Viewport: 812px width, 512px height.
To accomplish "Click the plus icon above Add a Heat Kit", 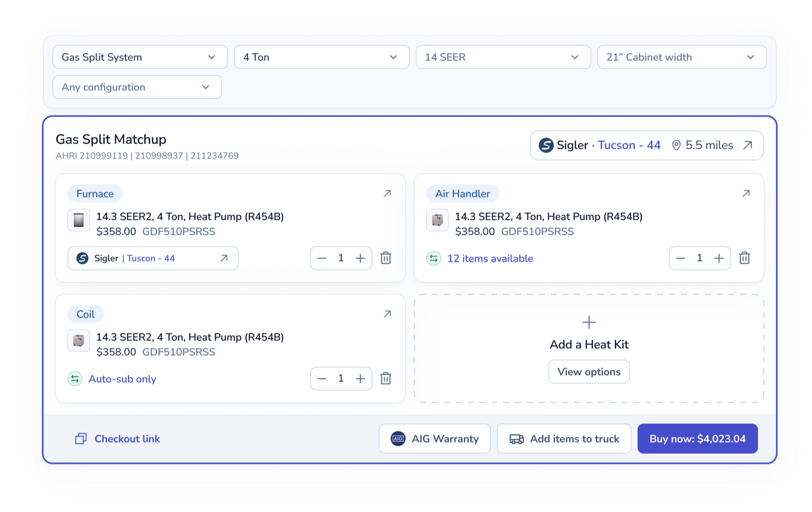I will [x=589, y=322].
